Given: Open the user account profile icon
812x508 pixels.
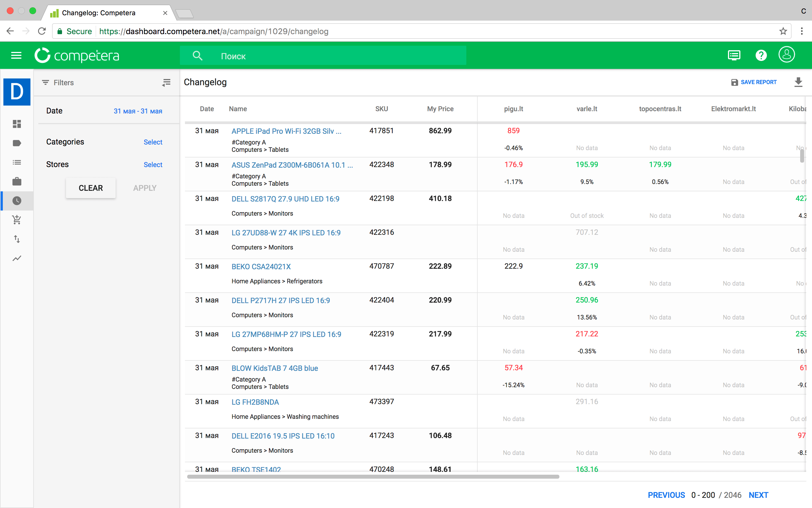Looking at the screenshot, I should 787,54.
